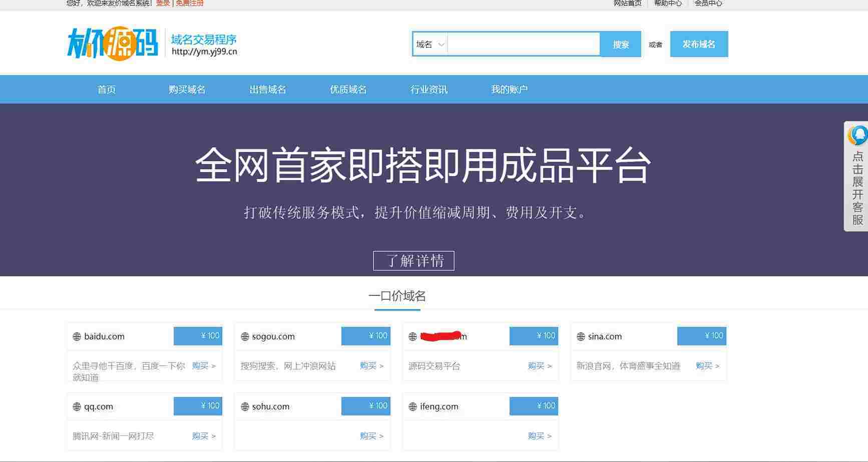Click the globe icon beside baidu.com
Image resolution: width=868 pixels, height=462 pixels.
click(77, 337)
